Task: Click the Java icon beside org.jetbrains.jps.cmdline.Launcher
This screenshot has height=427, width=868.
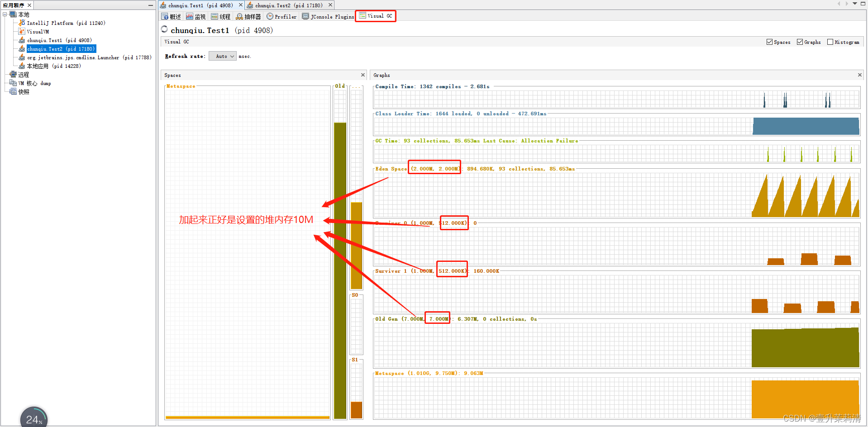Action: click(x=22, y=57)
